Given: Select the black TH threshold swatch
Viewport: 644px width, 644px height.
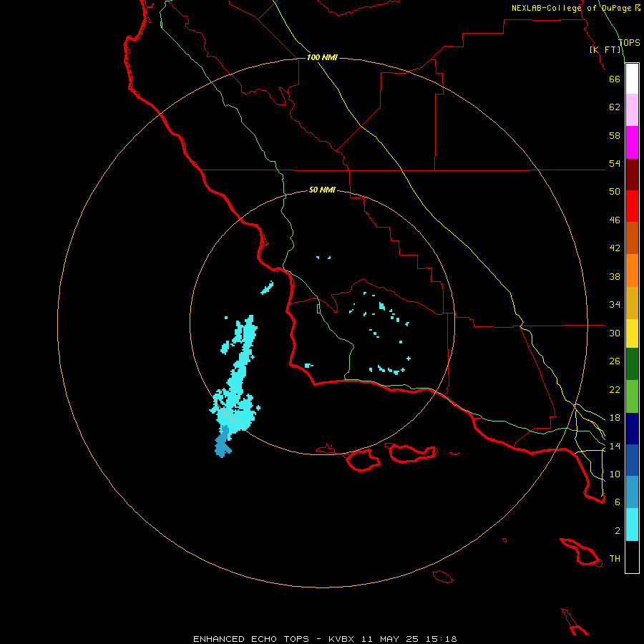Looking at the screenshot, I should pos(632,557).
